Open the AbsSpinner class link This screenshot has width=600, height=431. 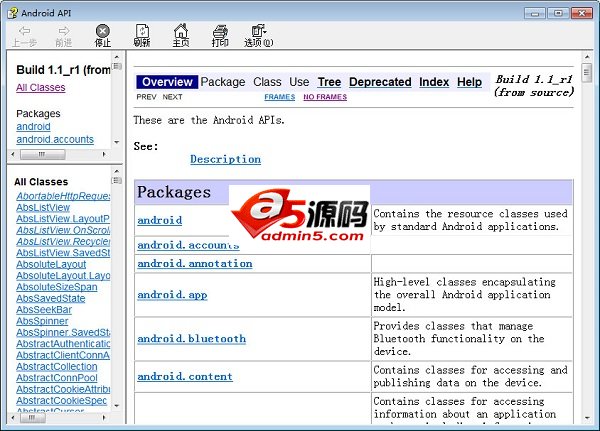coord(42,321)
